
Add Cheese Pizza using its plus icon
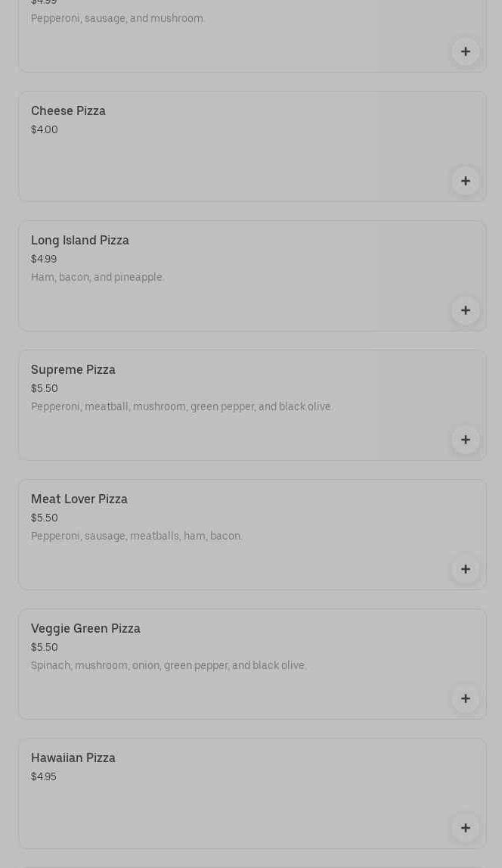(x=466, y=181)
